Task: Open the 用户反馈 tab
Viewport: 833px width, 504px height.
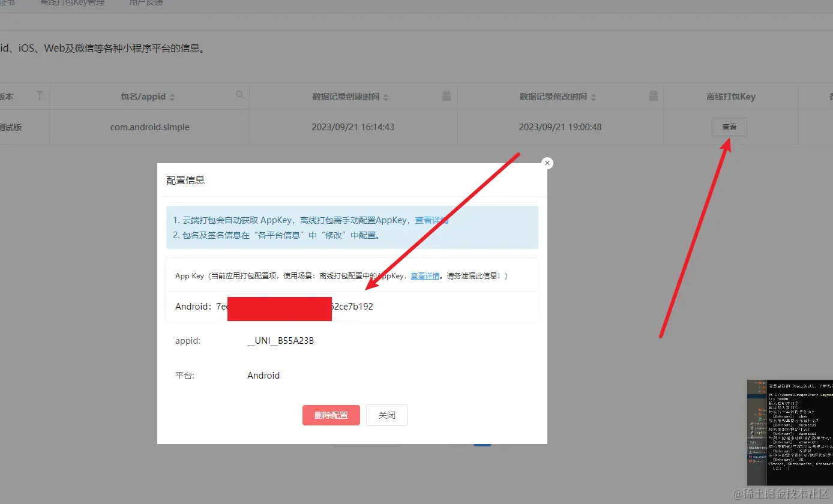Action: [x=146, y=3]
